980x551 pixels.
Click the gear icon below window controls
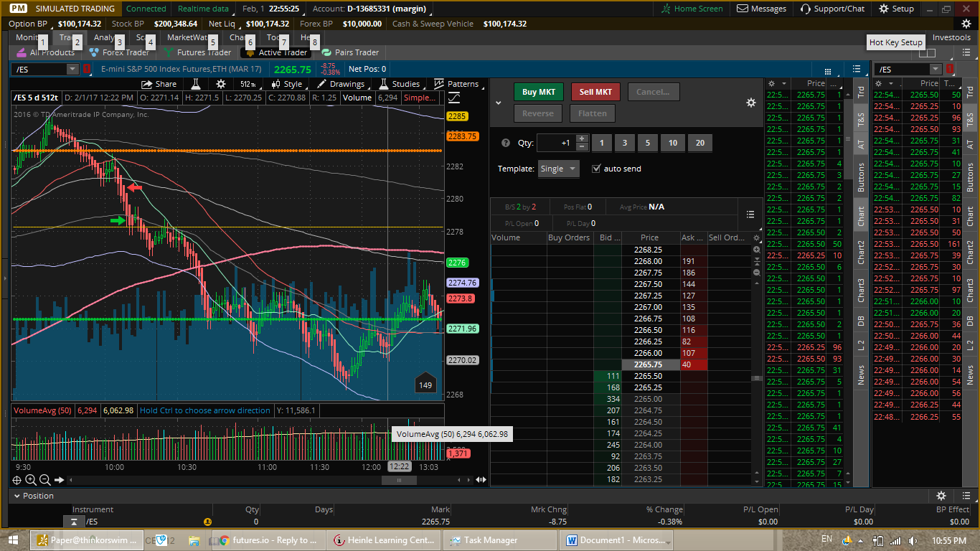[x=966, y=24]
